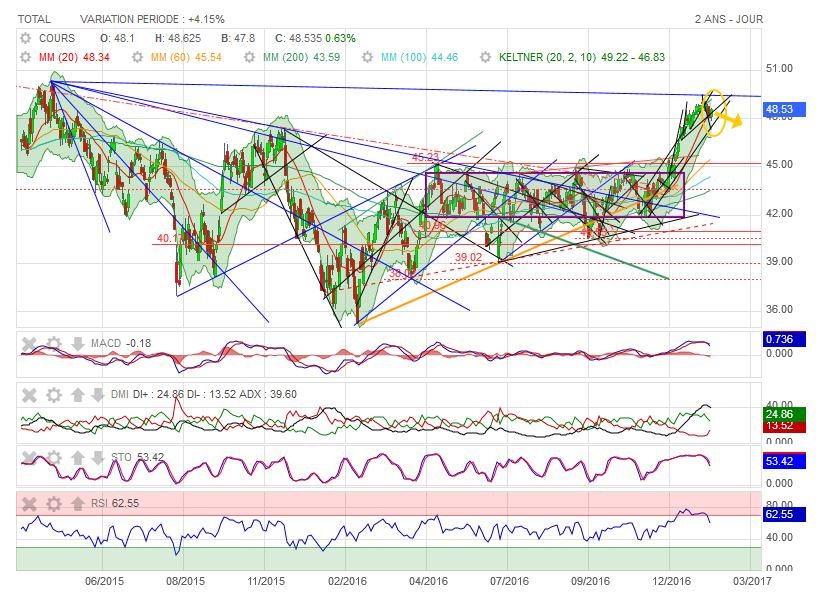This screenshot has height=597, width=821.
Task: Move the STO panel up
Action: coord(77,458)
